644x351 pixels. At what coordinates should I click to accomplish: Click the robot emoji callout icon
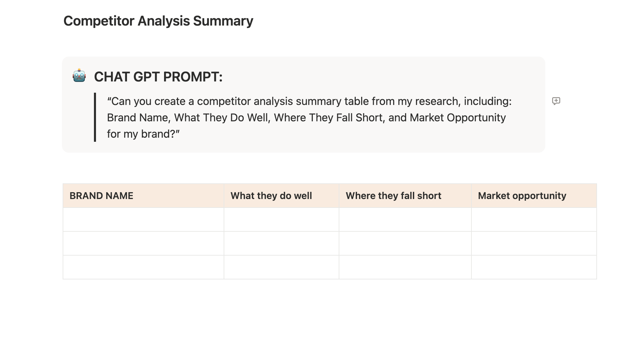coord(79,76)
